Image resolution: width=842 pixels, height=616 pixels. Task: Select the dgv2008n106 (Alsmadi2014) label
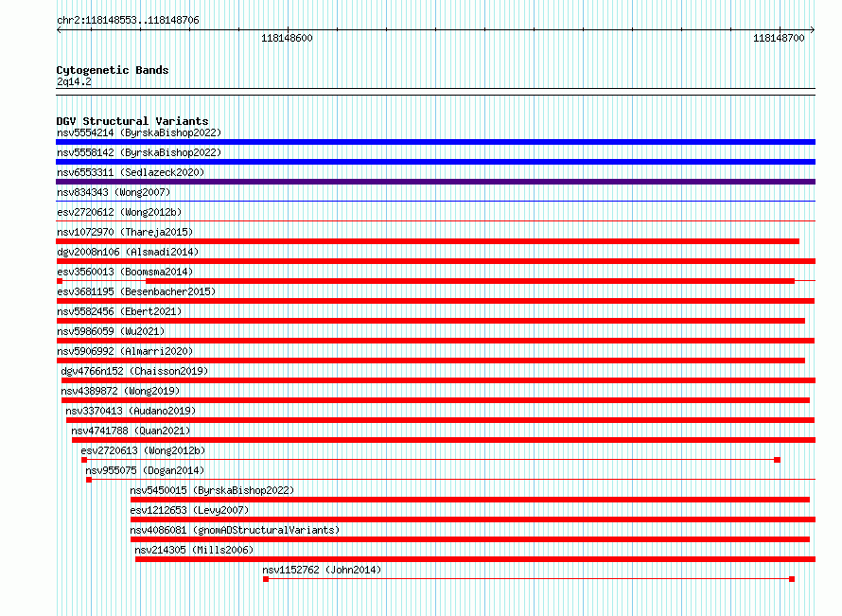128,252
